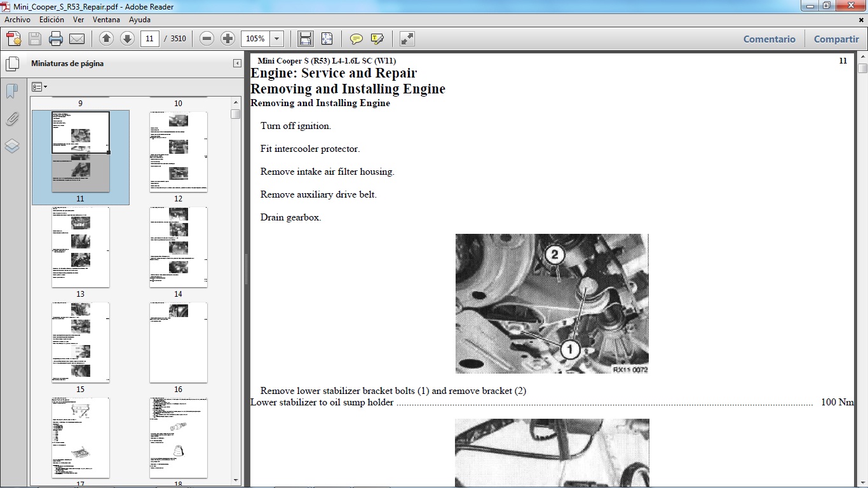This screenshot has width=868, height=488.
Task: Go to previous page arrow icon
Action: pos(107,39)
